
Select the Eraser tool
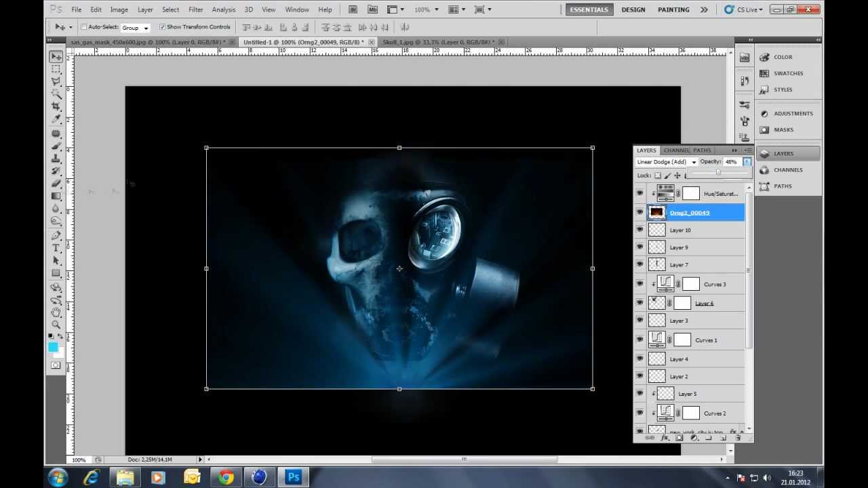click(56, 184)
